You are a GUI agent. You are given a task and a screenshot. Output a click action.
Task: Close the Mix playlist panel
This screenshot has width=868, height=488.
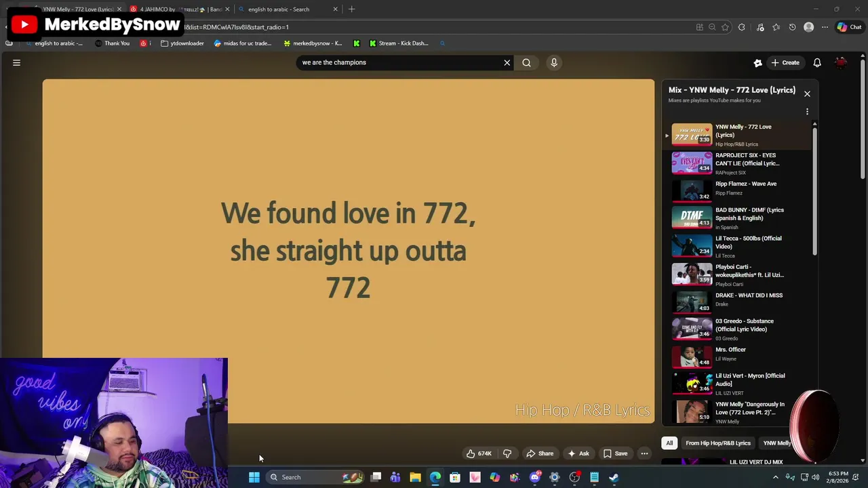pyautogui.click(x=807, y=94)
